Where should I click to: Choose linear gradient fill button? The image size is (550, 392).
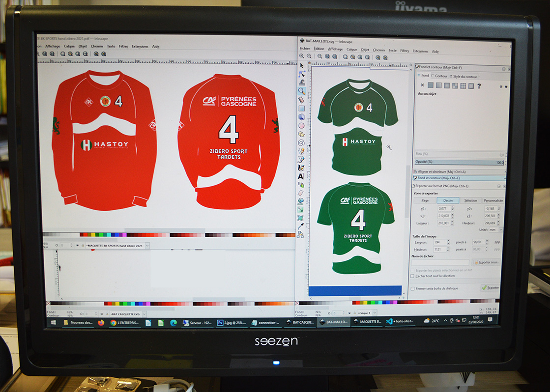point(438,85)
